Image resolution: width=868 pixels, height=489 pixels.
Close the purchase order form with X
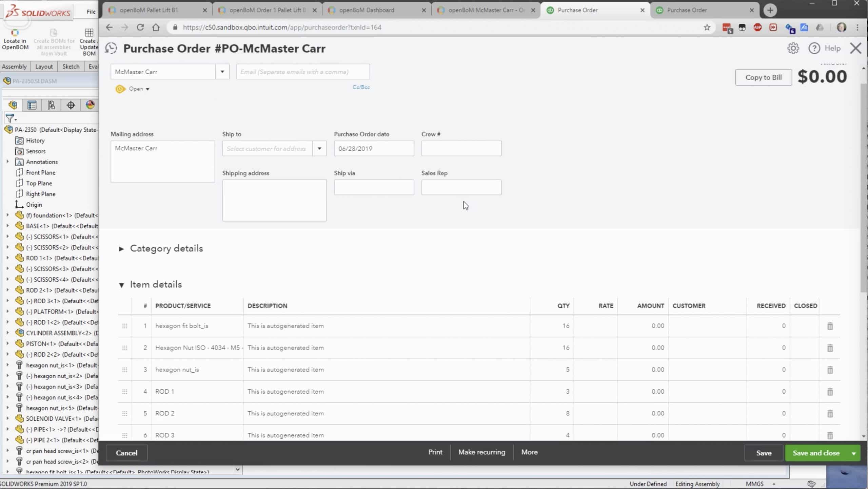tap(855, 49)
